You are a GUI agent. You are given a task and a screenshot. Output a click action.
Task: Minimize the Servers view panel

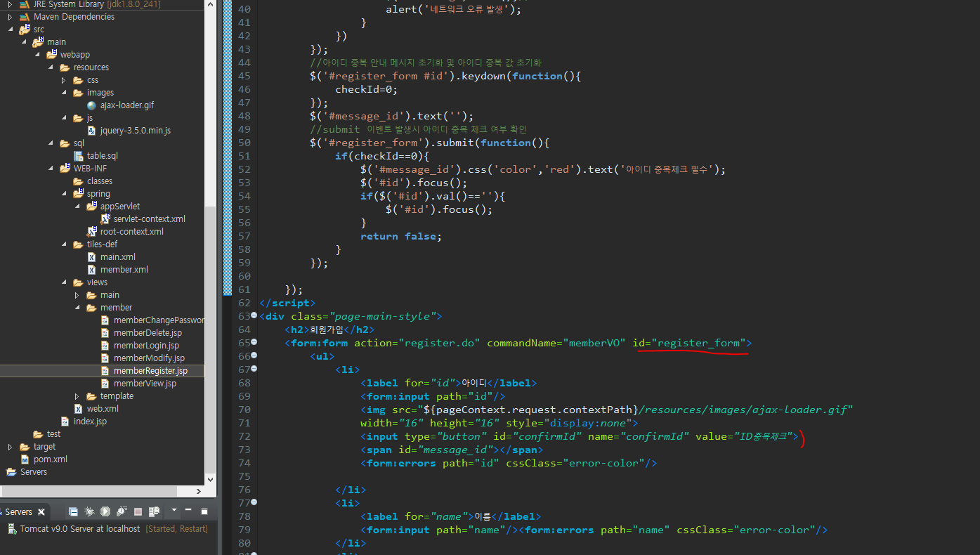pyautogui.click(x=189, y=510)
